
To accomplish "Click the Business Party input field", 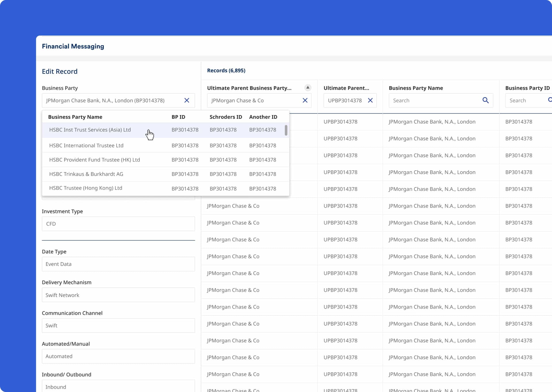I will 118,101.
